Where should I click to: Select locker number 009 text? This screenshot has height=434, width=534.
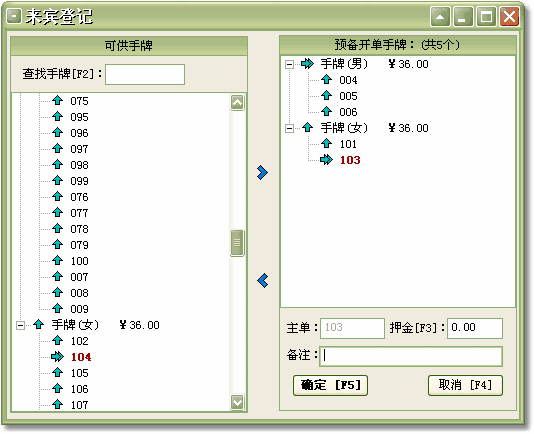click(79, 309)
